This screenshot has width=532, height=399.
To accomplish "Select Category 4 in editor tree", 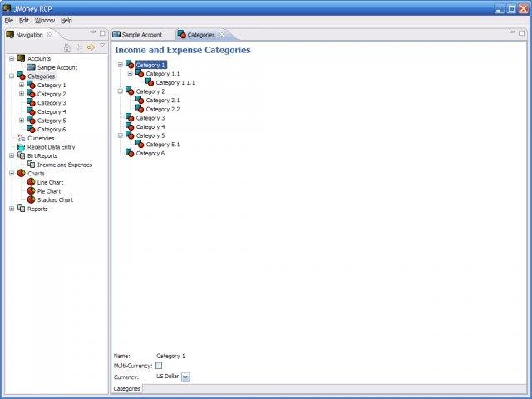I will [x=150, y=126].
